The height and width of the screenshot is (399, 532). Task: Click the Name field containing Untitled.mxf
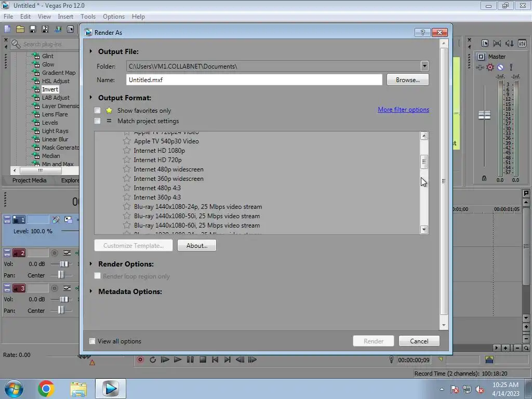tap(254, 79)
